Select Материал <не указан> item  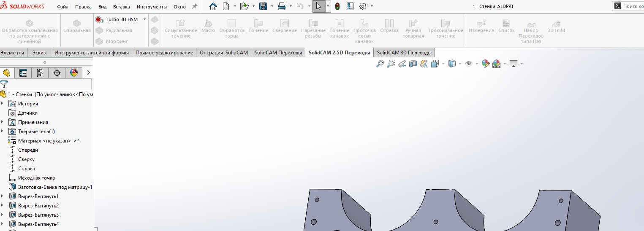(49, 141)
